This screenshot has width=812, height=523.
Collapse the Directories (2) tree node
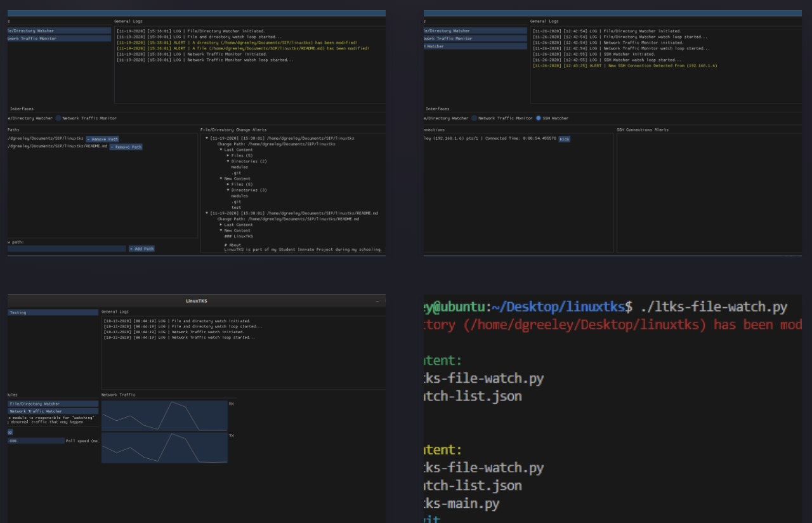click(x=228, y=161)
